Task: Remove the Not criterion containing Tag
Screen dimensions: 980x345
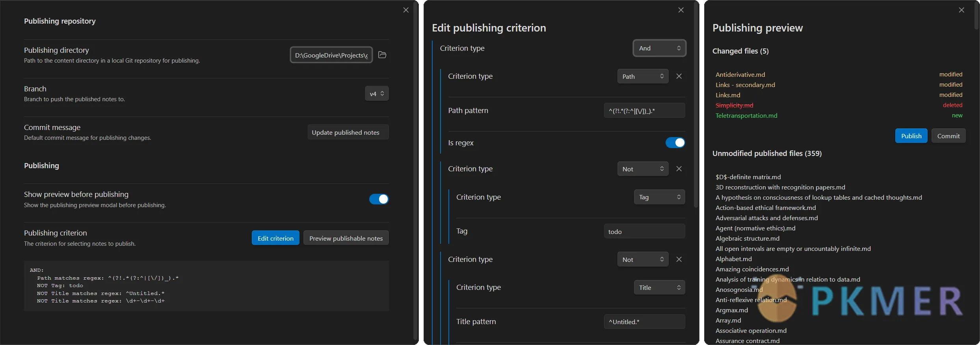Action: tap(679, 169)
